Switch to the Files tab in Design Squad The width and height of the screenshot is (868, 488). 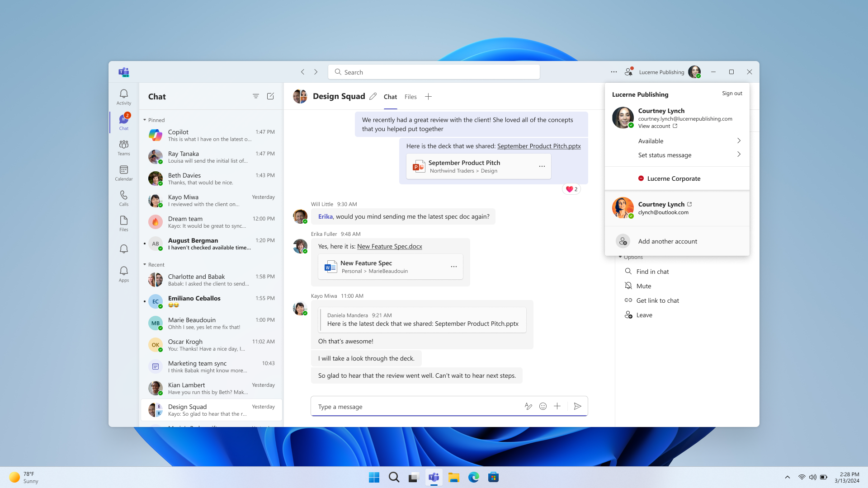pos(411,97)
